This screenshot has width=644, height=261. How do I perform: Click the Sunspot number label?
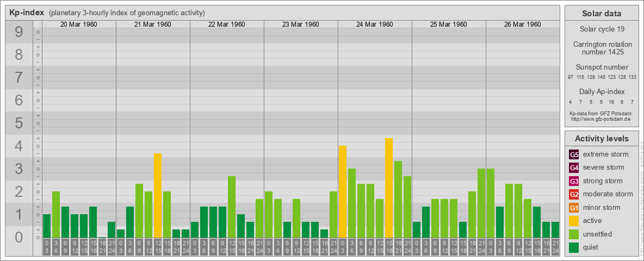coord(602,67)
